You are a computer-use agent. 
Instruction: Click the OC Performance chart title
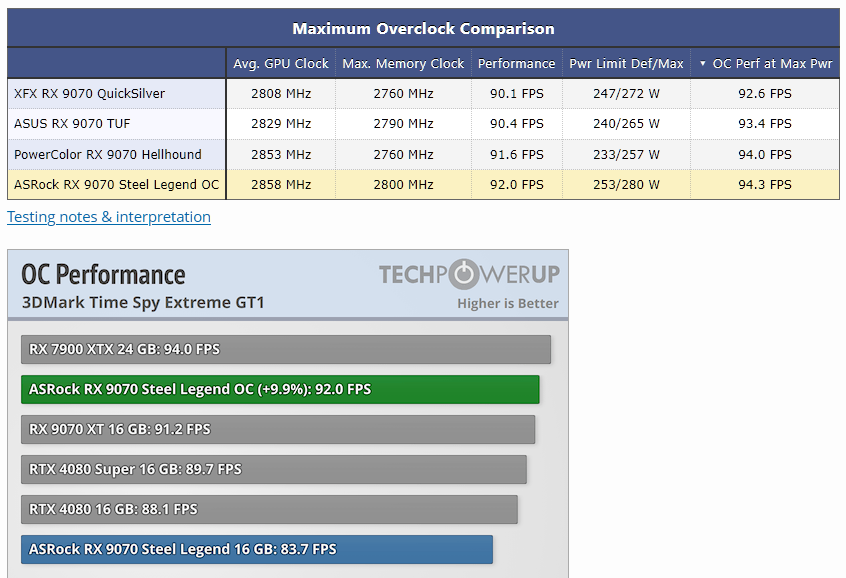(103, 274)
